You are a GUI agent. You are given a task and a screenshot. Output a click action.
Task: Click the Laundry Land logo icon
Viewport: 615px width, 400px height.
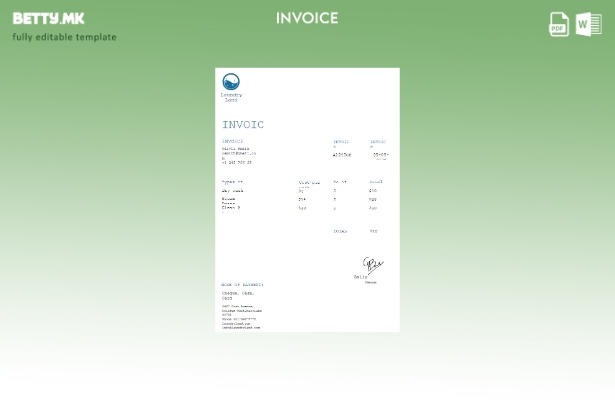[x=231, y=83]
